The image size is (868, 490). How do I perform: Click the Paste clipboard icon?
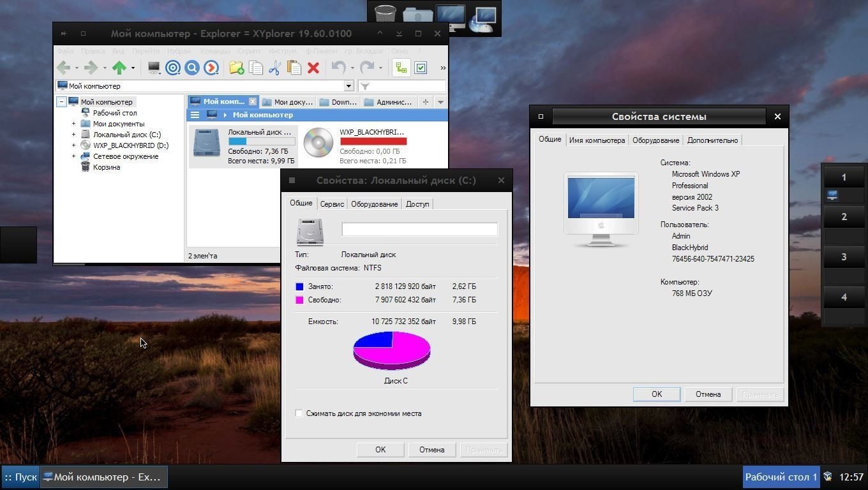pyautogui.click(x=294, y=68)
